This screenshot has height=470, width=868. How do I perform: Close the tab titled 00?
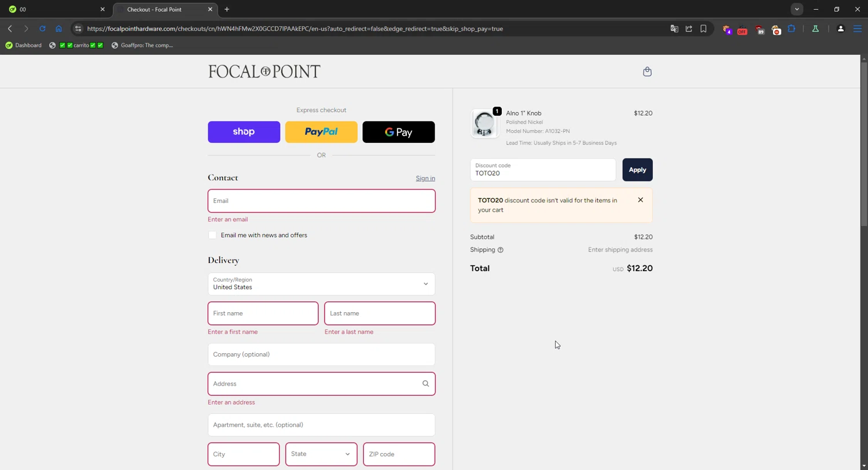coord(102,9)
